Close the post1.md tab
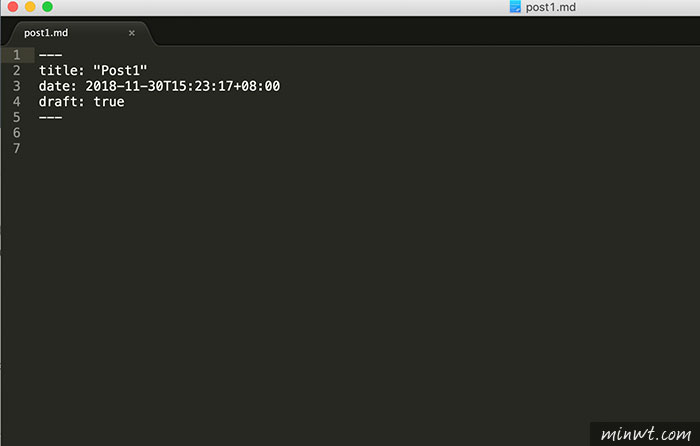Image resolution: width=700 pixels, height=446 pixels. (132, 33)
